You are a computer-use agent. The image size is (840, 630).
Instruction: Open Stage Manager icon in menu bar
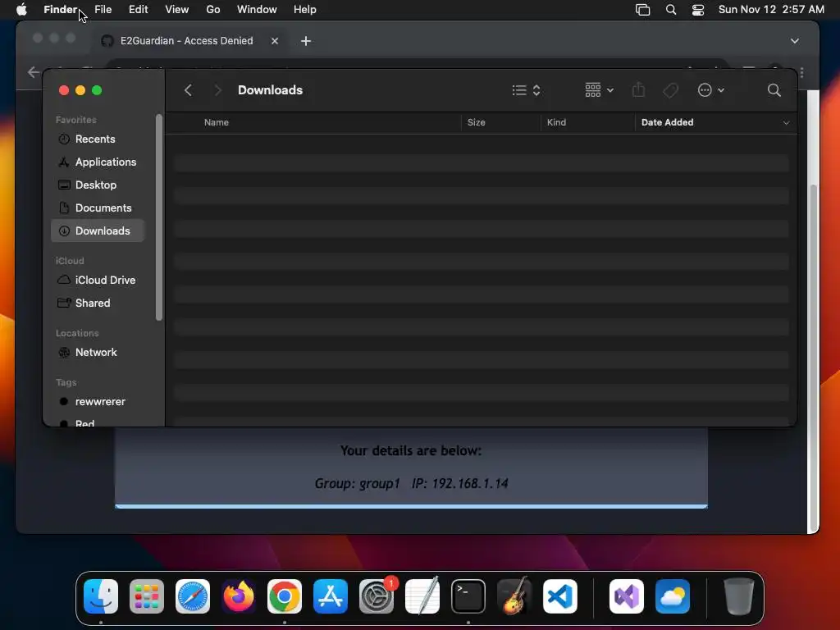642,10
